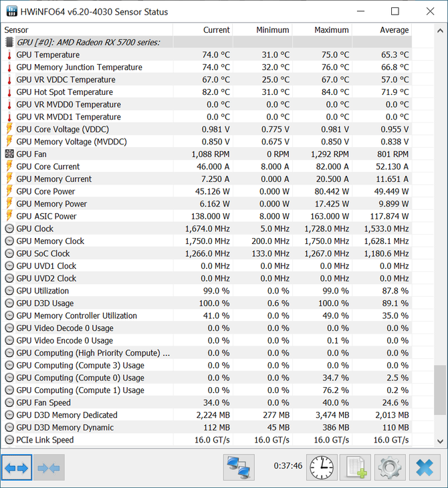This screenshot has width=448, height=488.
Task: Select the GPU SoC Clock row
Action: (207, 253)
